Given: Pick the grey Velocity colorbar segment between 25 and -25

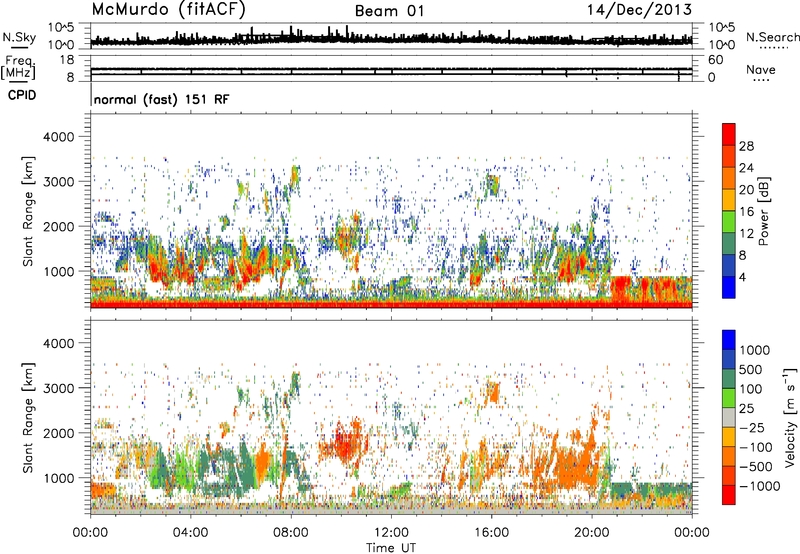Looking at the screenshot, I should 729,418.
